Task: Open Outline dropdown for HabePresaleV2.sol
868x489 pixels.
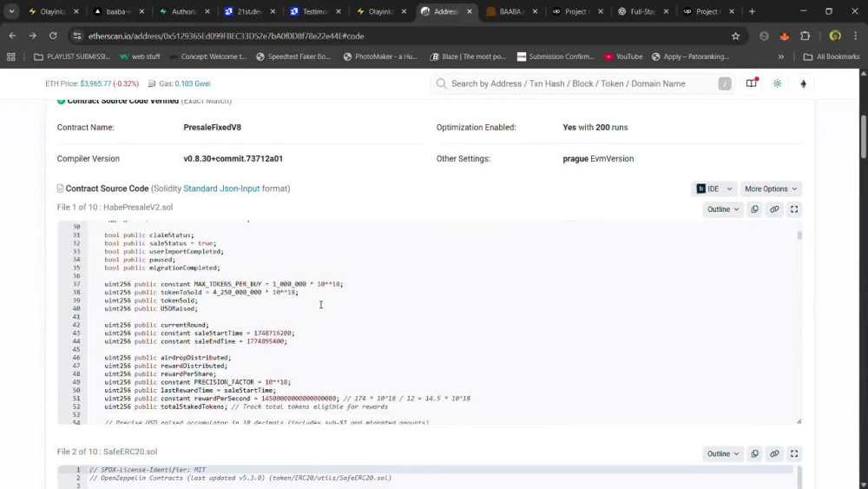Action: (x=722, y=209)
